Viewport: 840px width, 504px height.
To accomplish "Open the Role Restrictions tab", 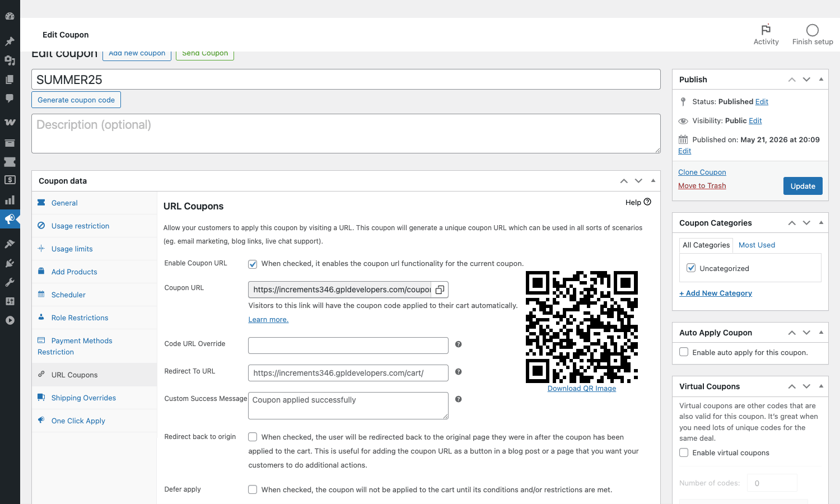I will (x=94, y=318).
